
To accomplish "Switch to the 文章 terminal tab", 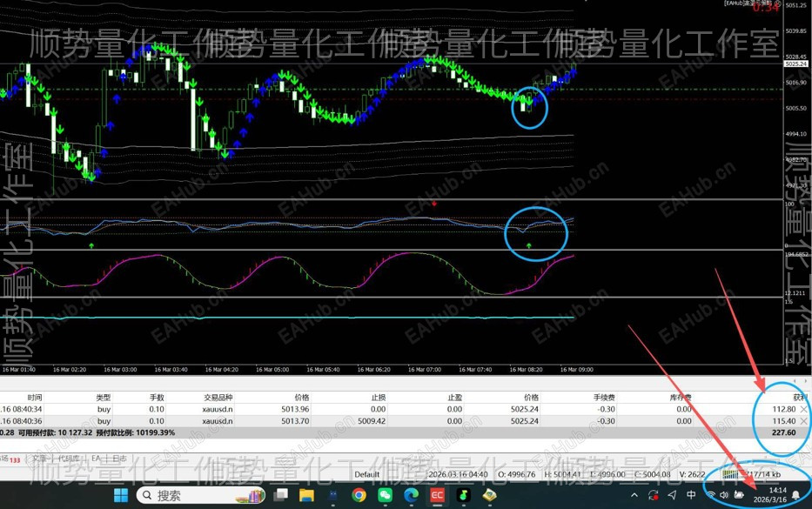I will pos(39,459).
